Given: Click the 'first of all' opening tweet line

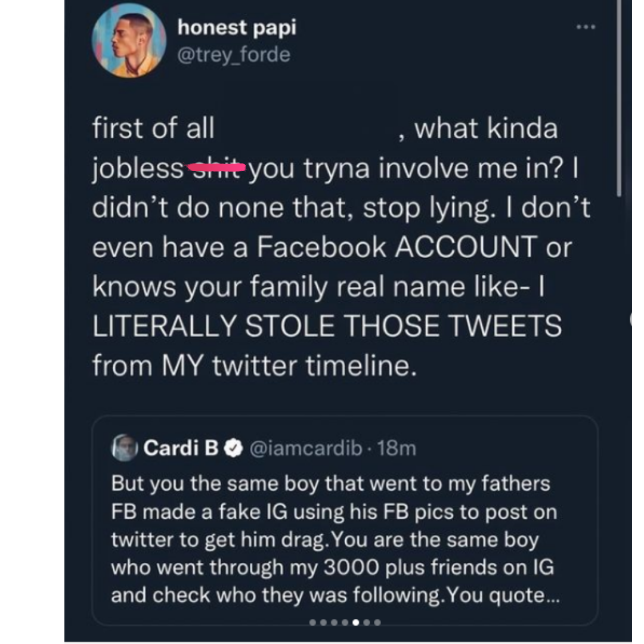Looking at the screenshot, I should pyautogui.click(x=153, y=129).
